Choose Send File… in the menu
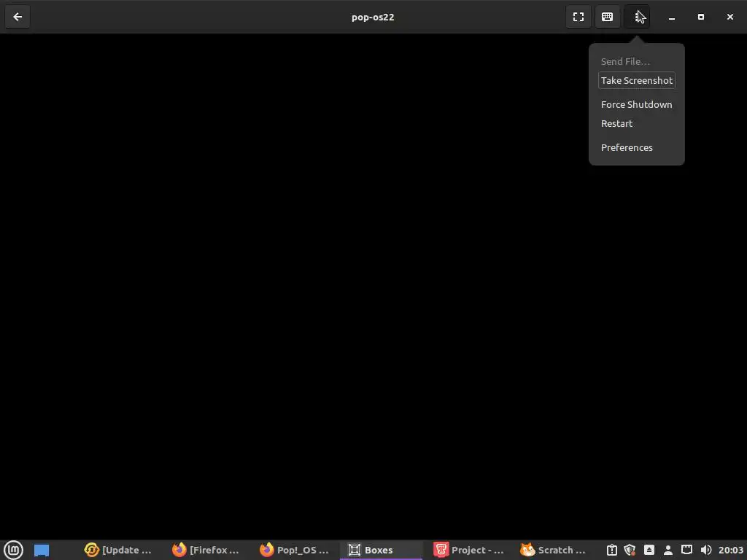This screenshot has width=747, height=560. tap(625, 61)
